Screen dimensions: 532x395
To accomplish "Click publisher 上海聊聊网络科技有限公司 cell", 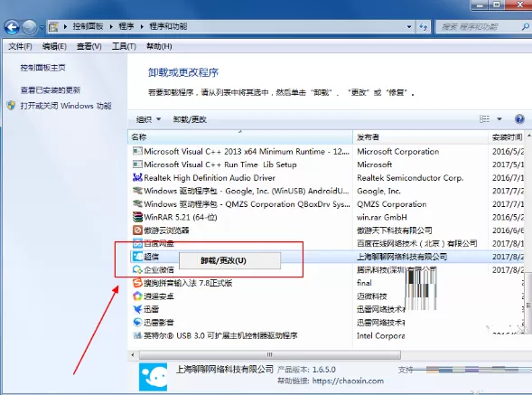I will (402, 257).
